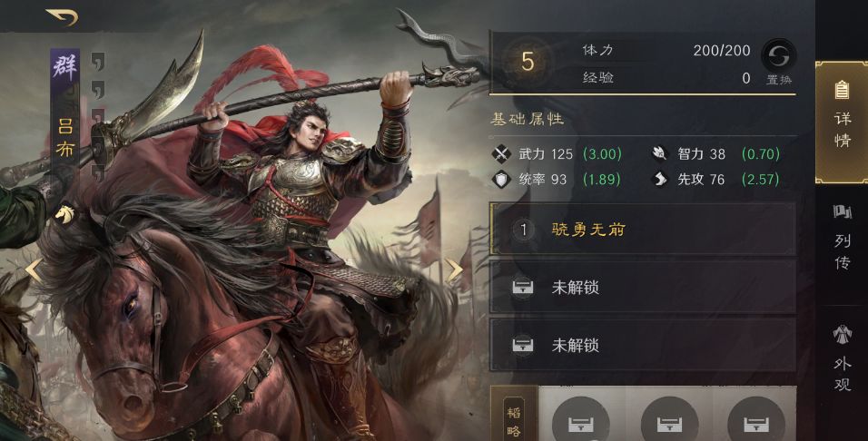Screen dimensions: 868x441
Task: Open the 详情 details tab
Action: click(x=842, y=122)
